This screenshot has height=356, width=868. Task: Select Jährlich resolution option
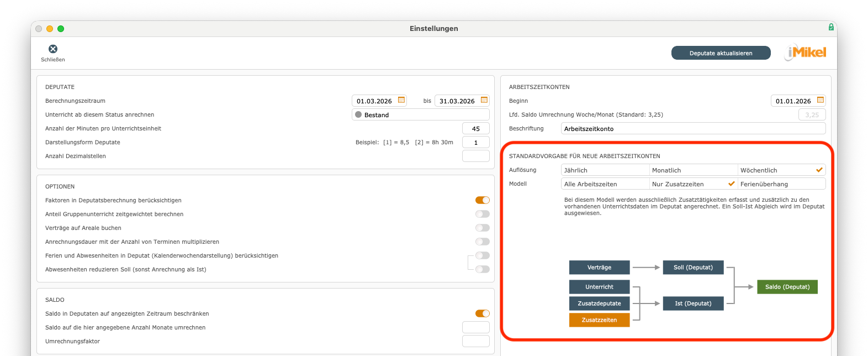point(605,170)
